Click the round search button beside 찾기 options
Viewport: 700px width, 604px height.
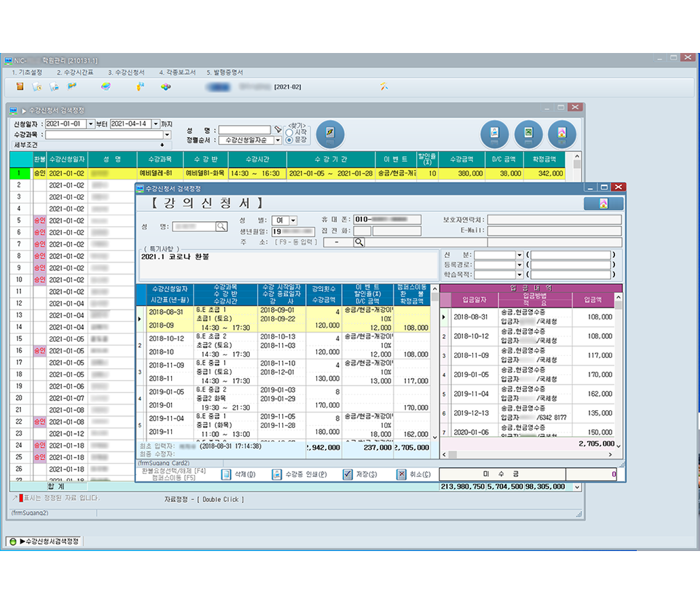click(331, 133)
